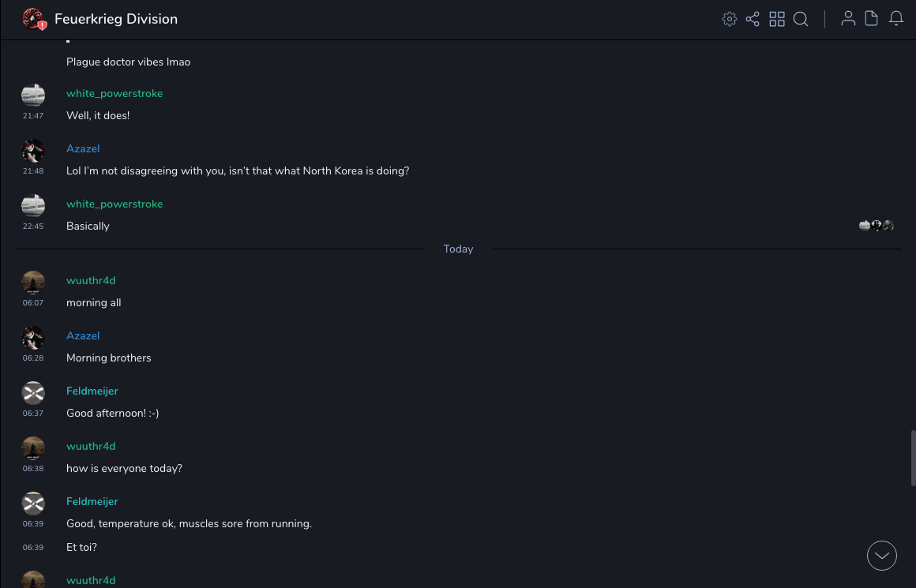Image resolution: width=916 pixels, height=588 pixels.
Task: Click the read-receipt avatars next to 'Basically'
Action: (x=877, y=226)
